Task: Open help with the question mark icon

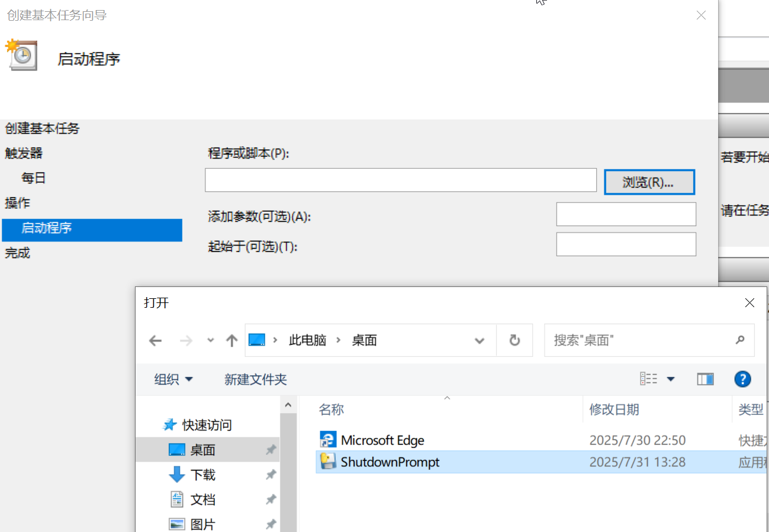Action: [742, 379]
